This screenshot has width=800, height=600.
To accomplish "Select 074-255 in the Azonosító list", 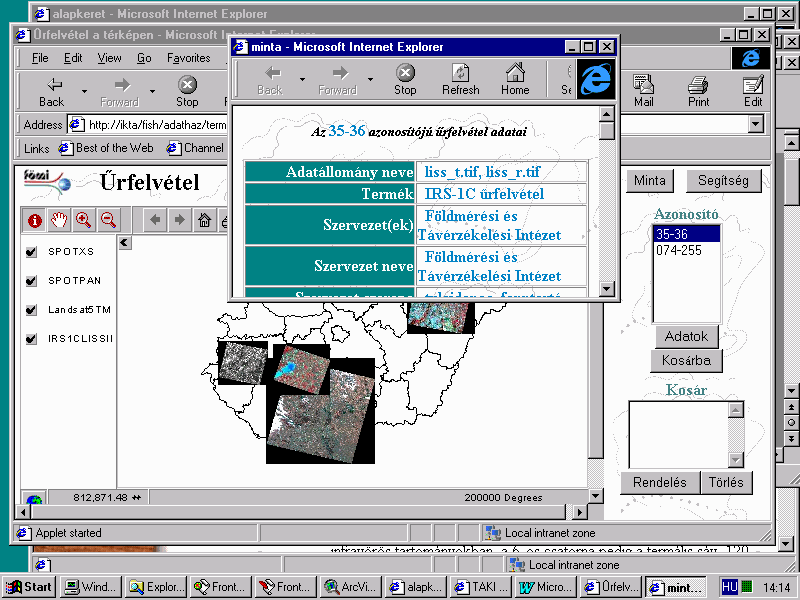I will [679, 251].
